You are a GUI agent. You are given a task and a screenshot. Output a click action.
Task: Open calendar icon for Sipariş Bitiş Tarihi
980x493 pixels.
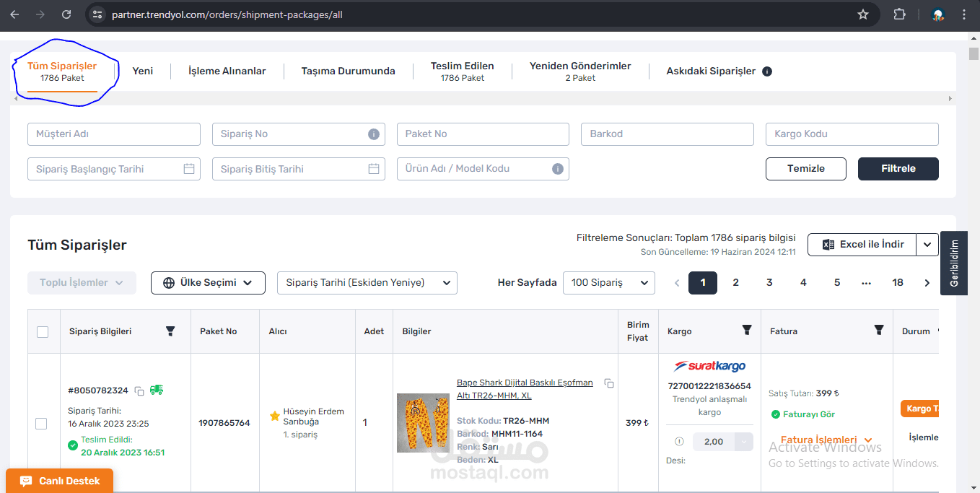[374, 169]
